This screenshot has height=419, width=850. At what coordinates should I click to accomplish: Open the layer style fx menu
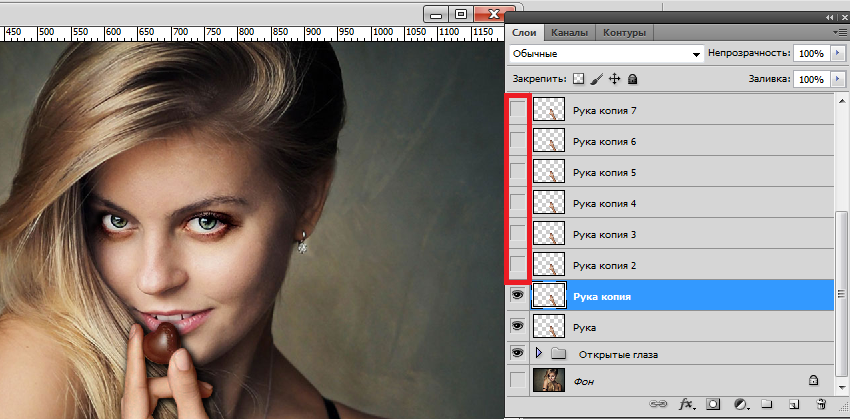point(686,405)
